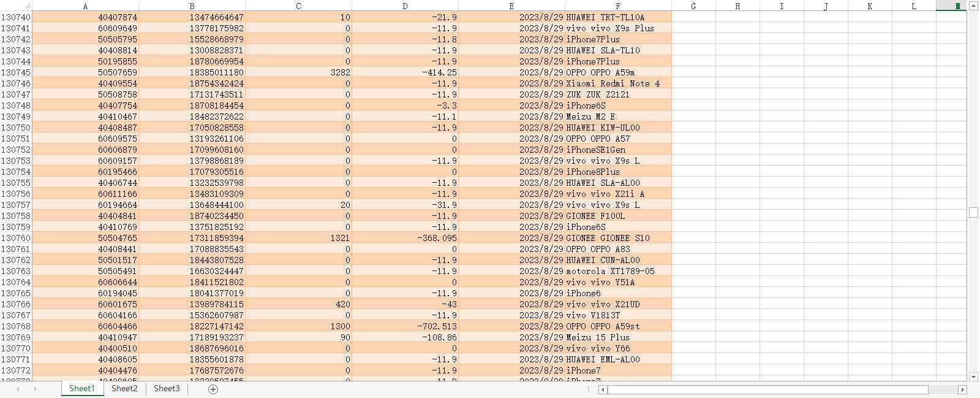Click cell Meizu 15 Plus
Screen dimensions: 980x398
[x=618, y=337]
